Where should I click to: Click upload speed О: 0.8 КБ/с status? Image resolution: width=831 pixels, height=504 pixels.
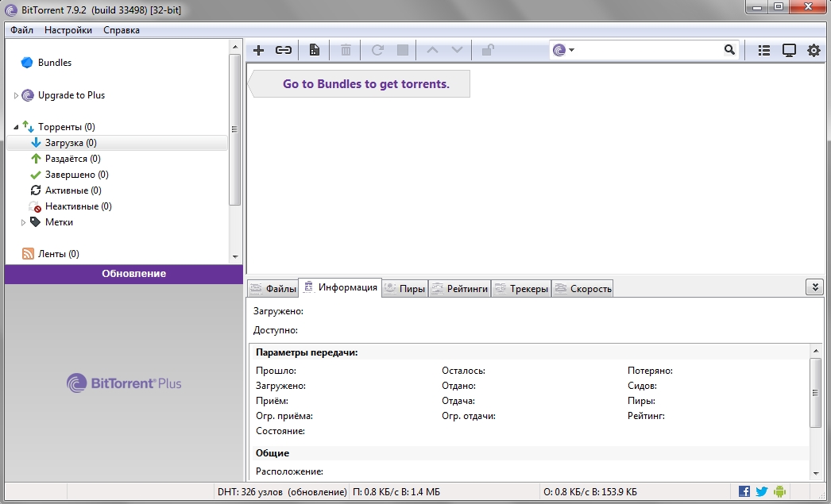click(x=590, y=492)
